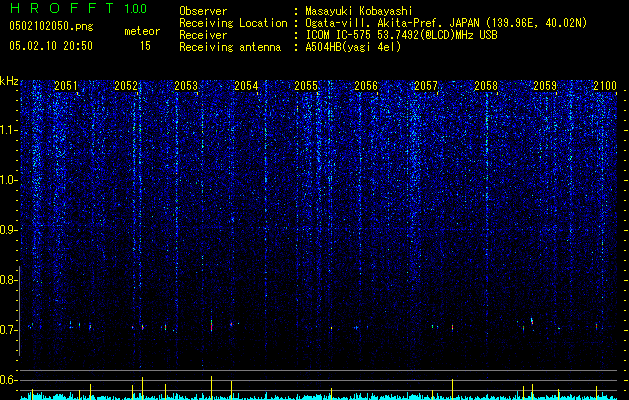The image size is (629, 400).
Task: Select the ICOM IC-575 receiver details
Action: [401, 35]
